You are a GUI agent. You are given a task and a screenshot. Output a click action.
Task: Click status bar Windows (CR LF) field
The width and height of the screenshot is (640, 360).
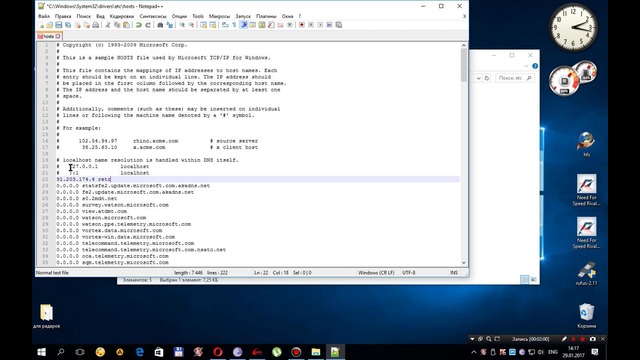[376, 273]
